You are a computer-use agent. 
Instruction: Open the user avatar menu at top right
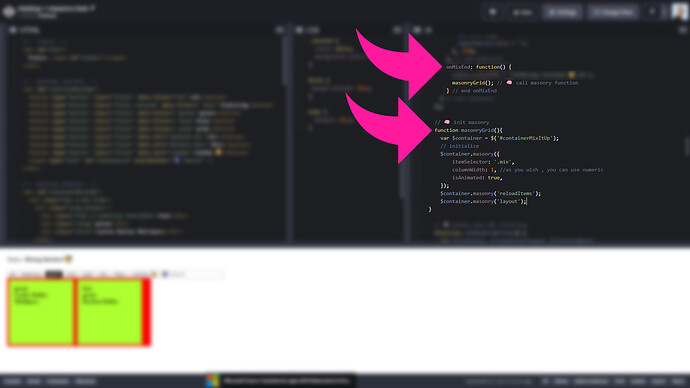(679, 12)
